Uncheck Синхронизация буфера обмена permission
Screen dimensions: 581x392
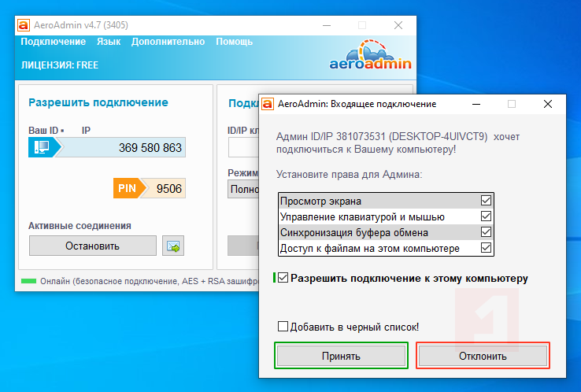point(486,232)
